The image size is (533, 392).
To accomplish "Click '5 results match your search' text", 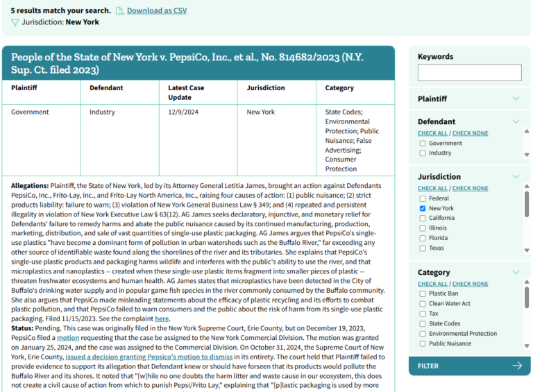I will tap(61, 10).
